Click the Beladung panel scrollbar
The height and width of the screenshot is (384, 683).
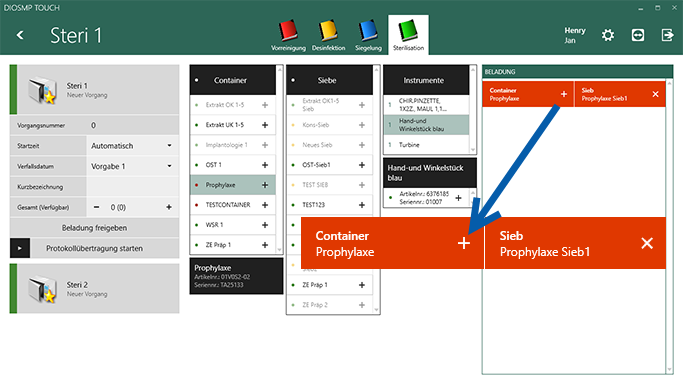click(x=669, y=226)
